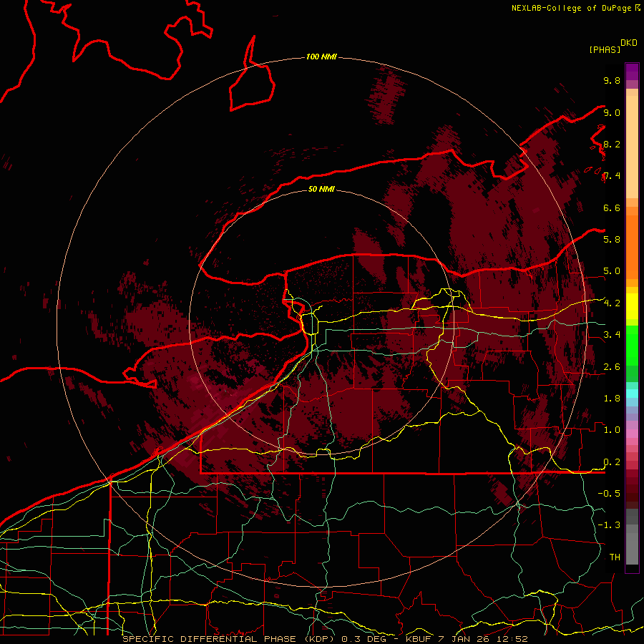Viewport: 644px width, 644px height.
Task: Click the 6.6 scale value
Action: pos(612,208)
